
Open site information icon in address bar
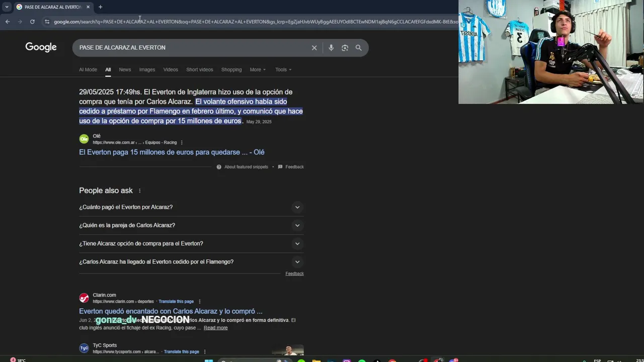coord(47,22)
